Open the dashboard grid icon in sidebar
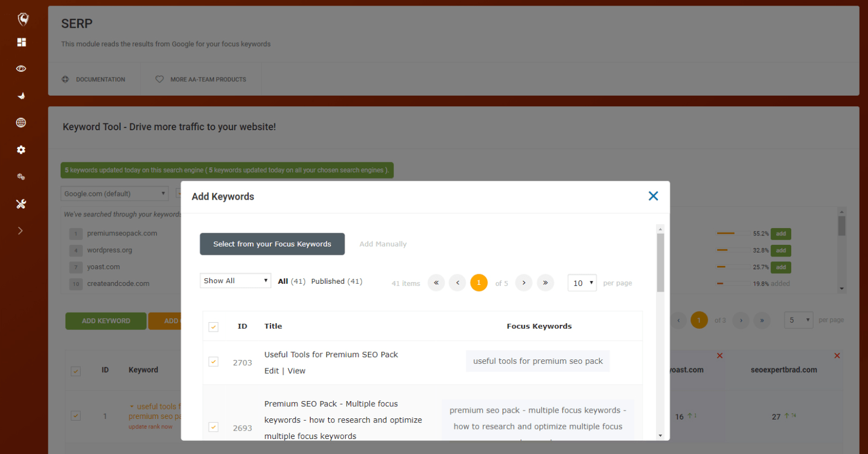The image size is (868, 454). (21, 42)
